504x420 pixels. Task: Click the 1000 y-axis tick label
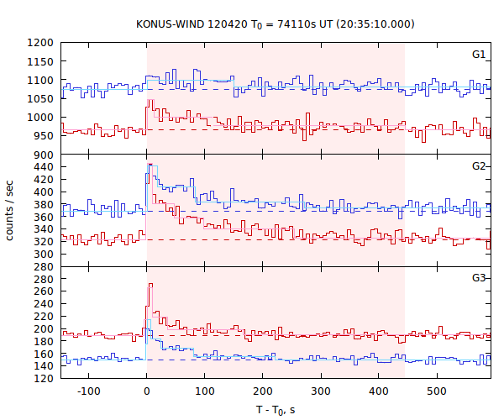pos(40,118)
